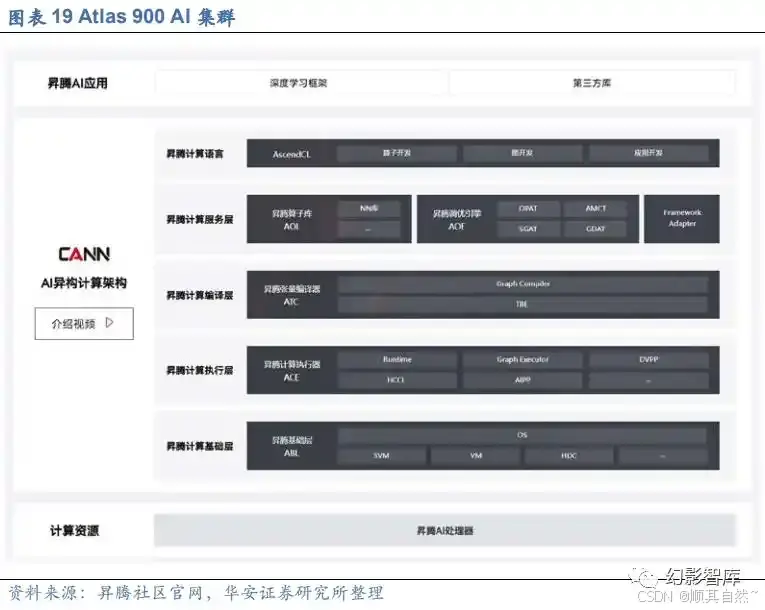Click the NN库 block
This screenshot has width=765, height=610.
point(369,208)
